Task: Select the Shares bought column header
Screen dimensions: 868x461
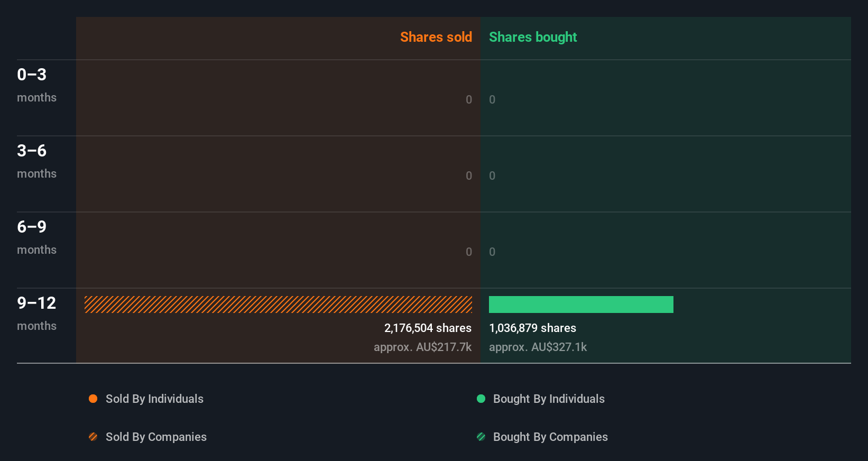Action: pos(532,37)
